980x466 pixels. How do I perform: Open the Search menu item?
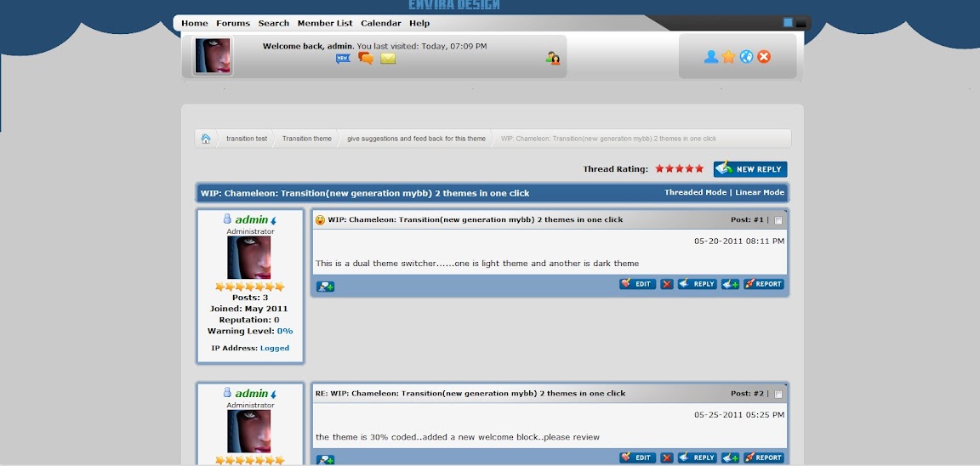click(x=274, y=23)
